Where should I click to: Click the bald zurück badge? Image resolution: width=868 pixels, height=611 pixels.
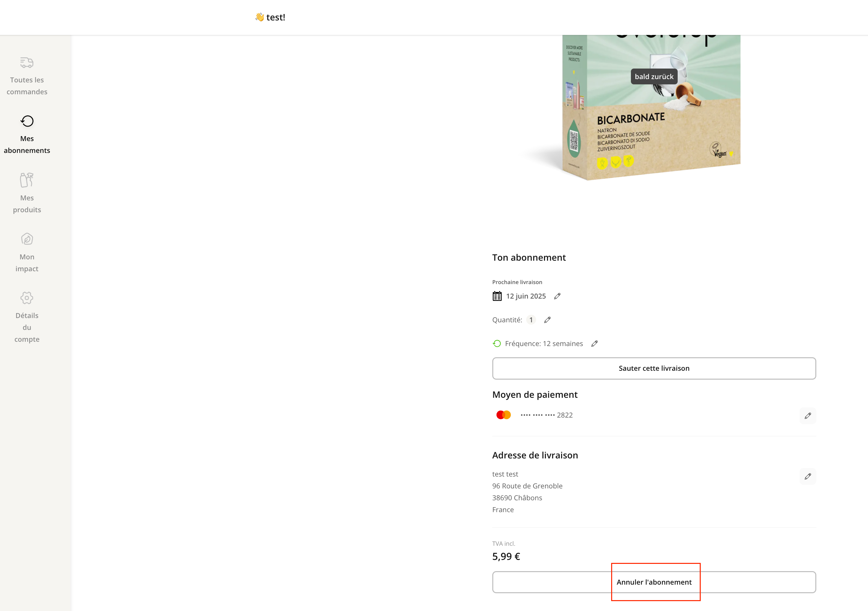click(654, 77)
